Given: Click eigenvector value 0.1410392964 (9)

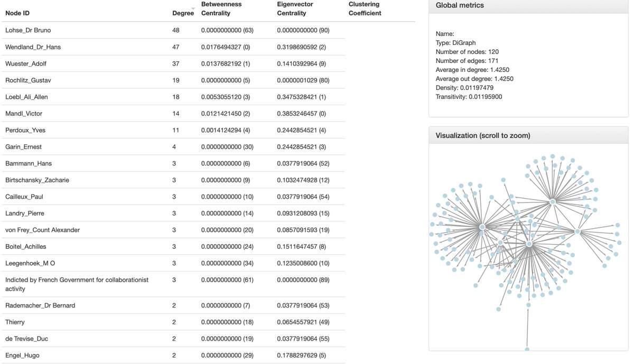Looking at the screenshot, I should click(x=302, y=64).
